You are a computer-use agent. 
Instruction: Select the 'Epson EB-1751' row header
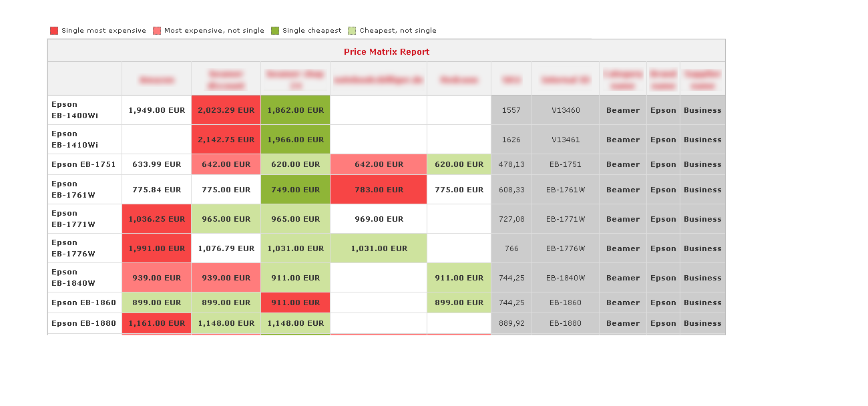[x=85, y=164]
